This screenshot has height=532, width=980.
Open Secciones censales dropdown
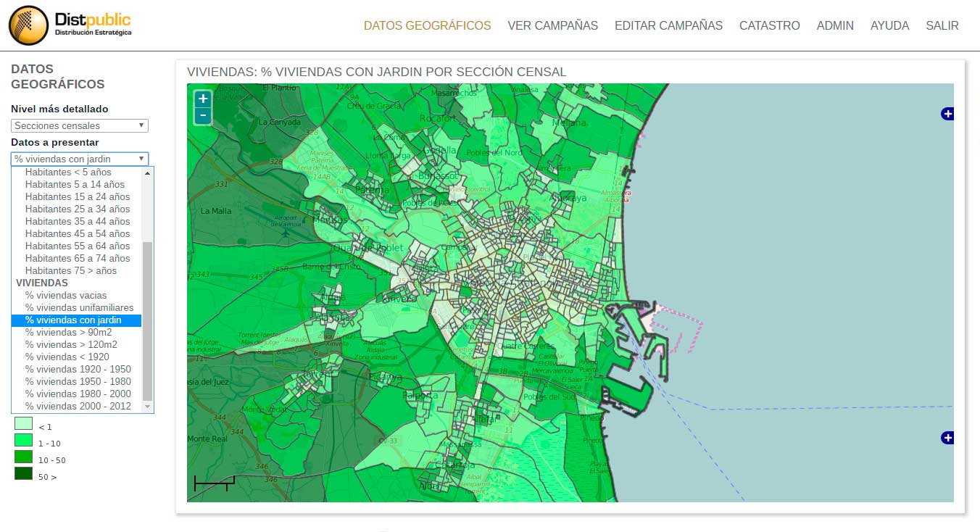click(80, 125)
